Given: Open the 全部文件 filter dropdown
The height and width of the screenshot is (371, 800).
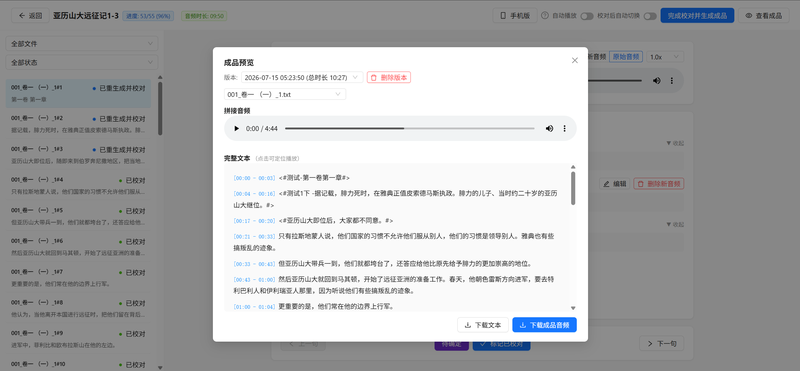Looking at the screenshot, I should 82,44.
